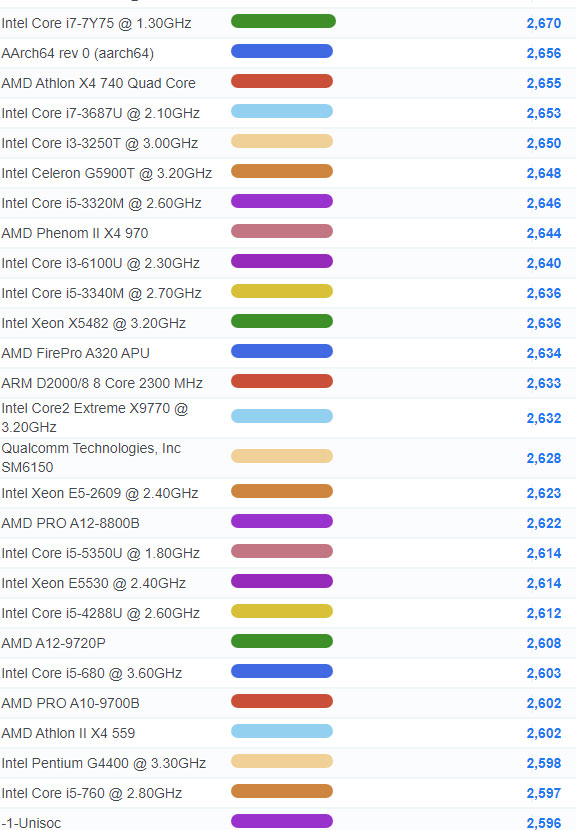Open Intel Core i5-680 @ 3.60GHz
Viewport: 576px width, 830px height.
point(92,673)
